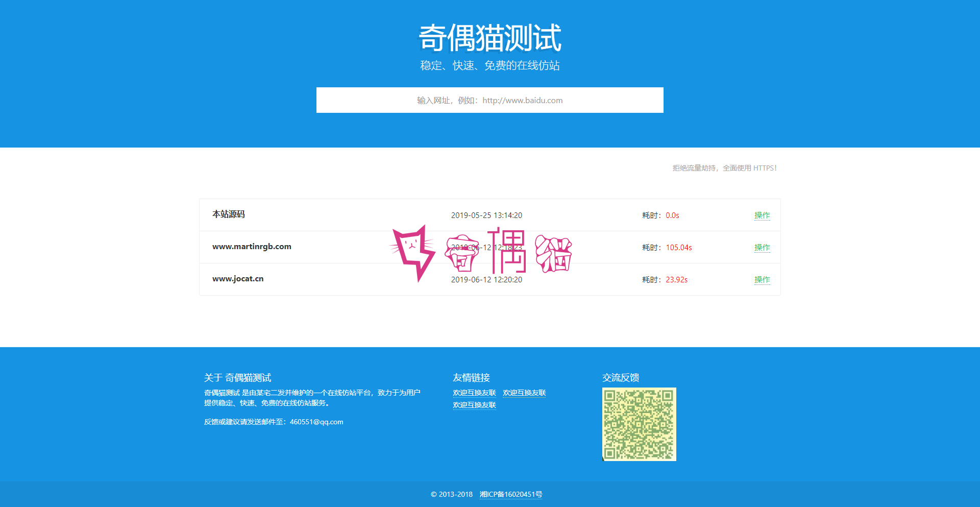Click the subtitle 稳定、快速、免费的在线仿站
Image resolution: width=980 pixels, height=507 pixels.
pyautogui.click(x=490, y=65)
